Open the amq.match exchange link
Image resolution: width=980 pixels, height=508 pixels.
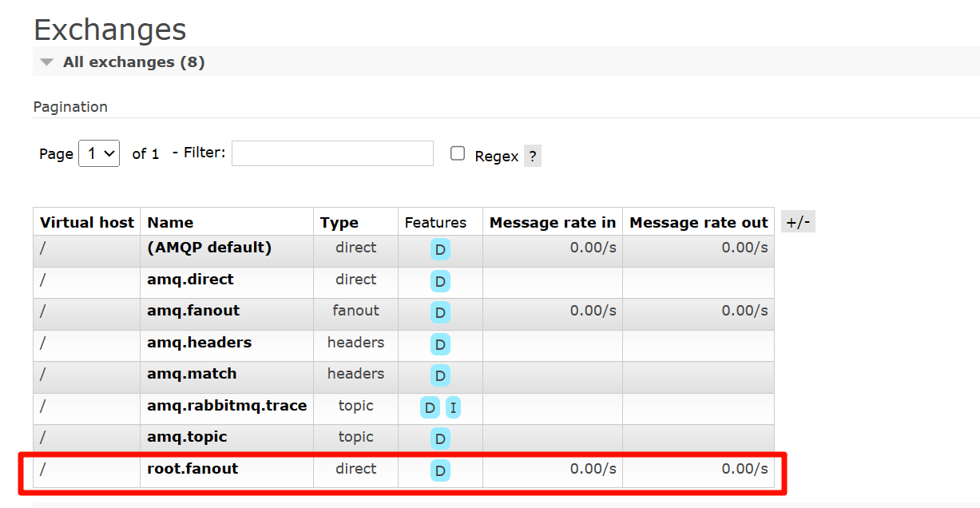[x=192, y=374]
